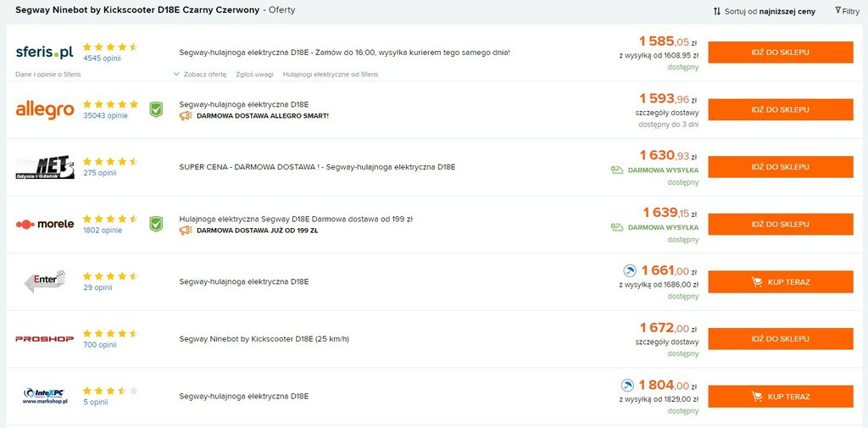868x428 pixels.
Task: Open the Enter shop logo
Action: [44, 281]
